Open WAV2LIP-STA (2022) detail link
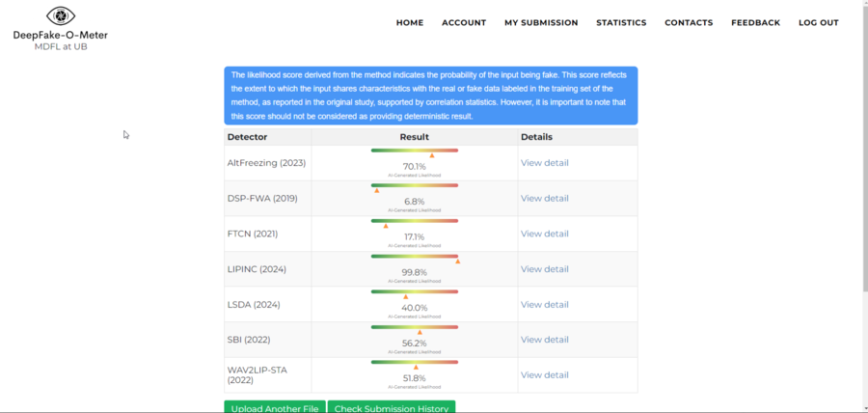Viewport: 868px width, 413px height. pyautogui.click(x=544, y=375)
